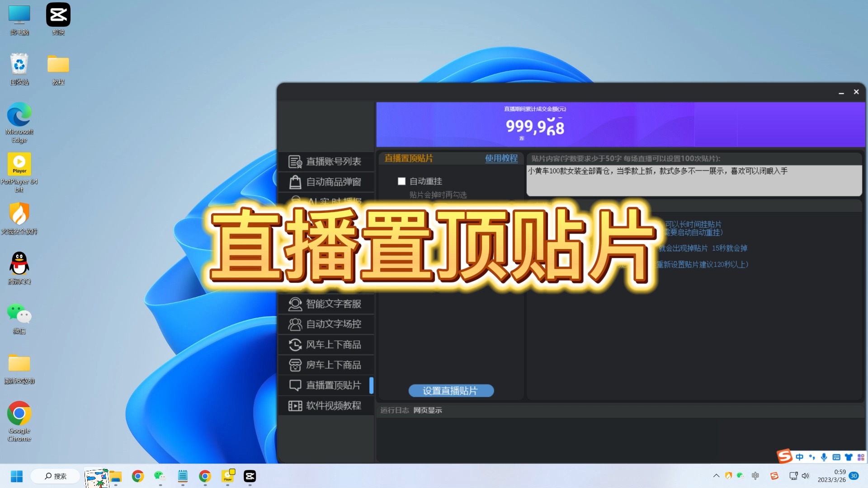Select the PotPlayer 64 bit desktop icon
The image size is (868, 488).
click(19, 172)
